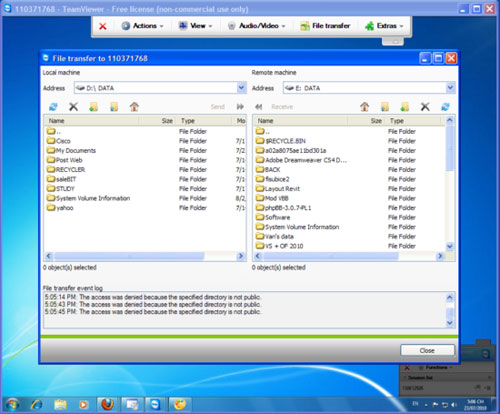The image size is (500, 414).
Task: Click the Close button in file transfer
Action: click(427, 350)
